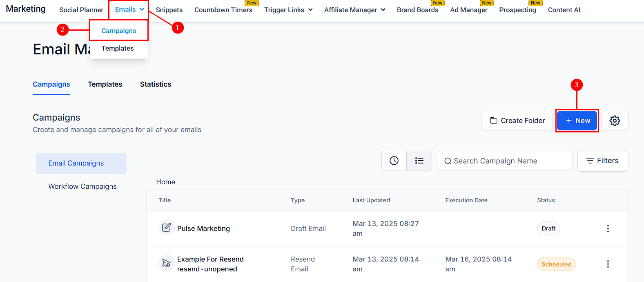Select Campaigns in the Emails dropdown
Image resolution: width=644 pixels, height=282 pixels.
(119, 31)
